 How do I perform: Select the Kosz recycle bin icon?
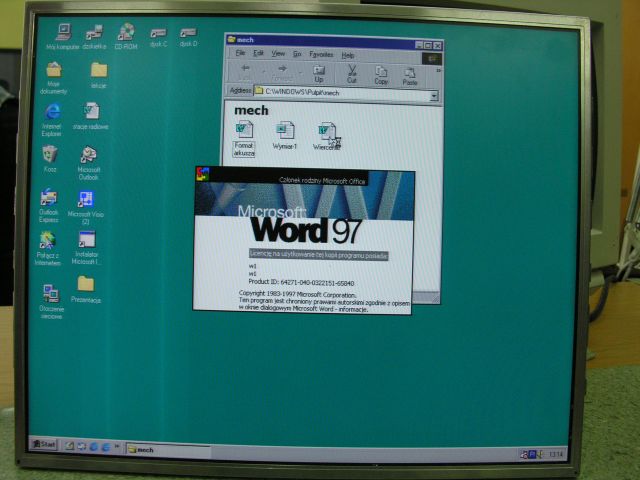tap(50, 158)
